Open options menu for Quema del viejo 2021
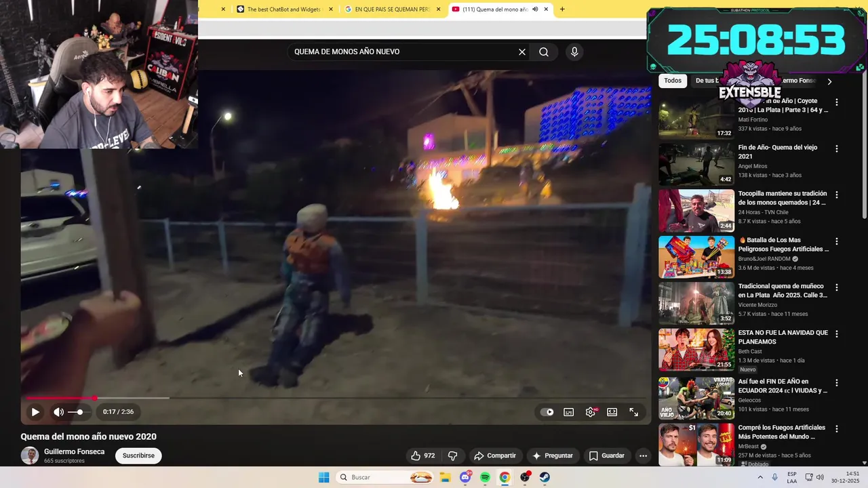 pos(837,148)
